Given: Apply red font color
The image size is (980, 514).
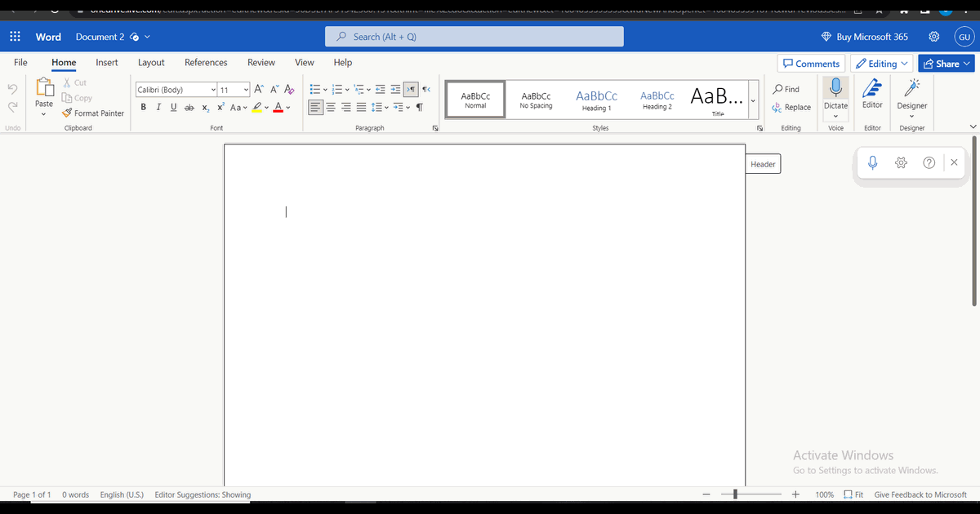Looking at the screenshot, I should click(278, 107).
